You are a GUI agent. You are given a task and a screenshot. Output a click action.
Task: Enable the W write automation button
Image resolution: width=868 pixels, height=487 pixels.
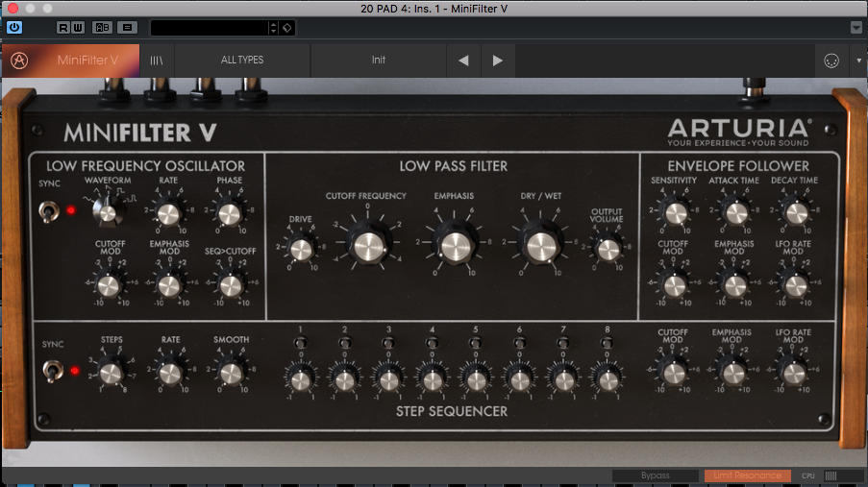coord(78,27)
